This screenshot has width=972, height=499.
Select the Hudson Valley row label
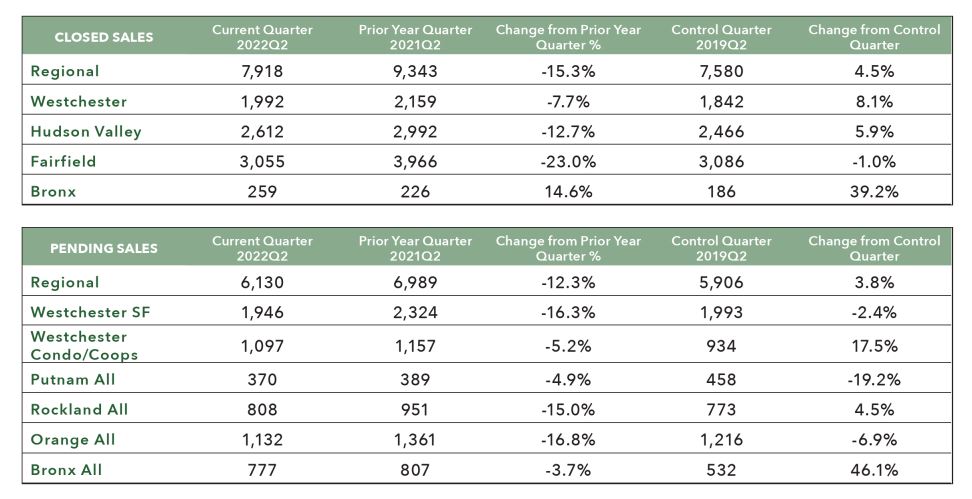[x=86, y=132]
